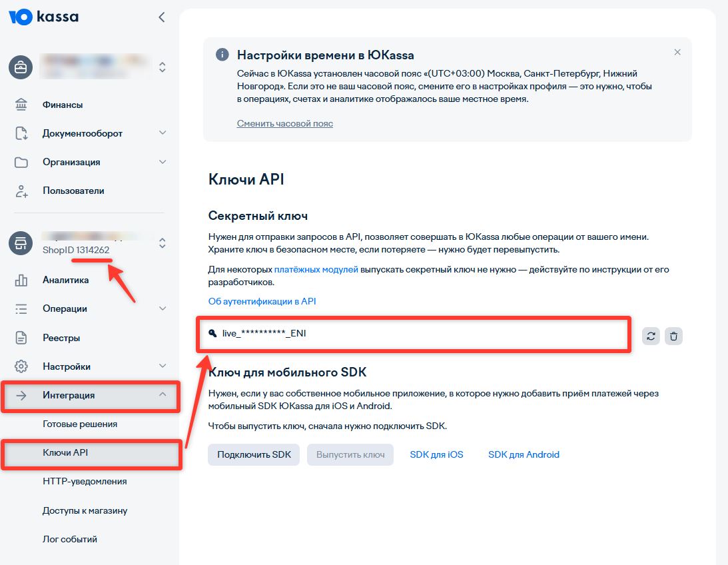Open the платёжных модулей link
Viewport: 728px width, 565px height.
tap(316, 269)
